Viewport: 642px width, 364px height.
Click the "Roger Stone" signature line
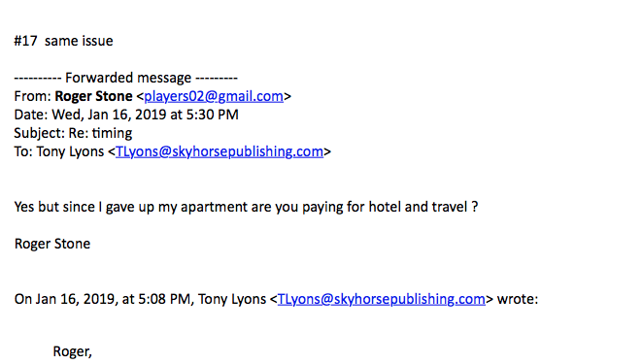[x=52, y=244]
